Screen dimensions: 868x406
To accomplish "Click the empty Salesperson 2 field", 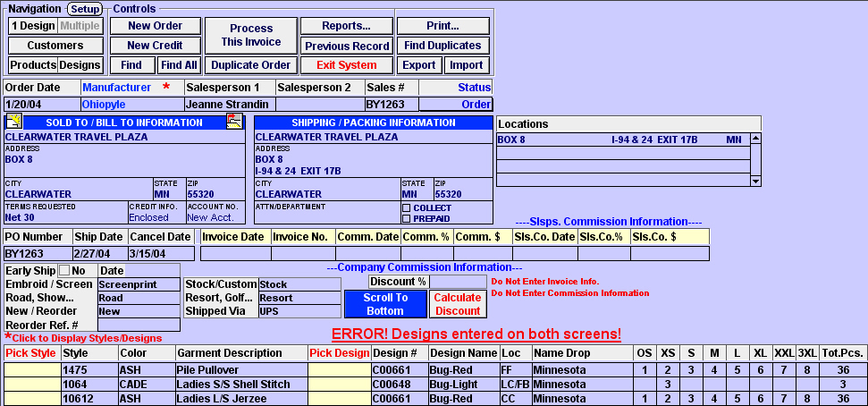I will (x=320, y=104).
